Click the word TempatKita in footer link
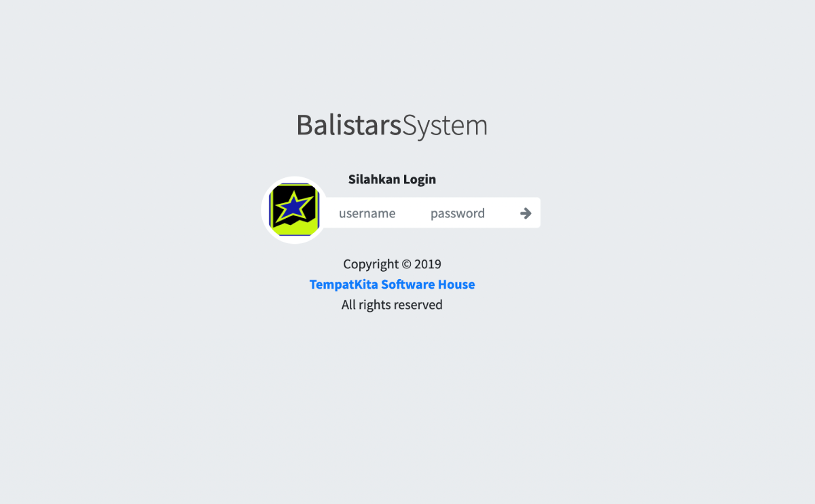This screenshot has height=504, width=815. (x=344, y=285)
